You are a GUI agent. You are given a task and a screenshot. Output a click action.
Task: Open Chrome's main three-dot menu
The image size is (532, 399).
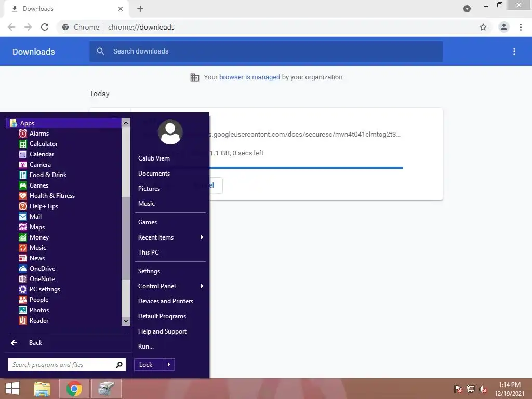pos(521,27)
